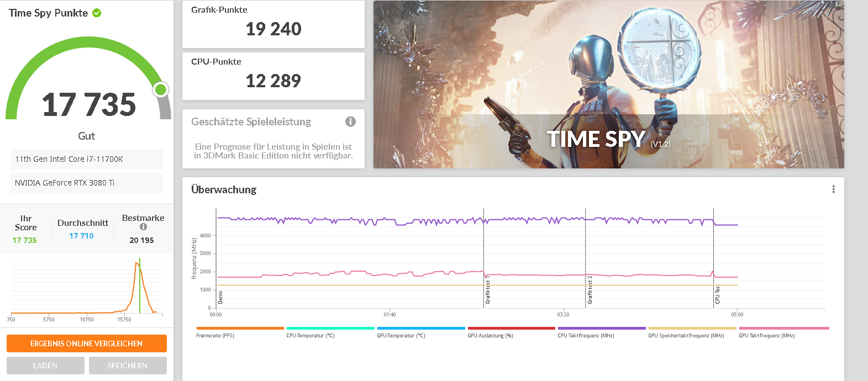Toggle Framerate (FPS) legend swatch
This screenshot has width=868, height=381.
(x=240, y=328)
